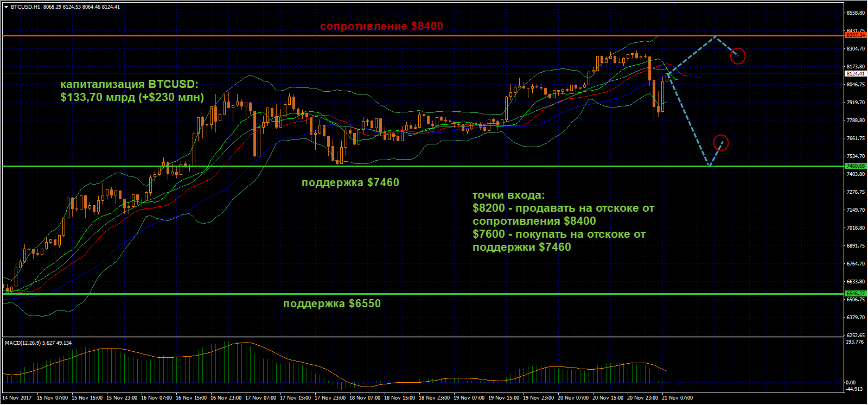This screenshot has height=405, width=868.
Task: Click the 6252.65 price axis label
Action: coord(856,335)
